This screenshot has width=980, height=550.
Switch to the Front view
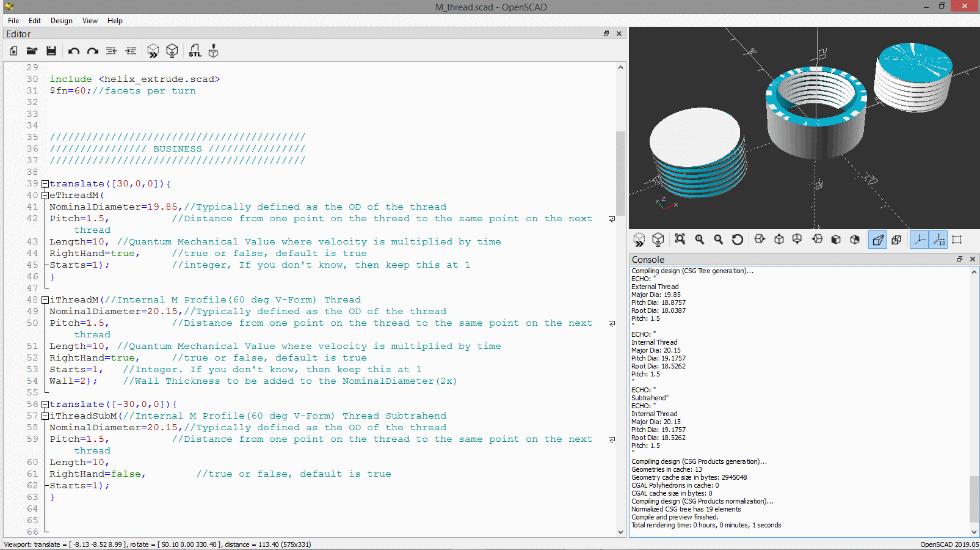pyautogui.click(x=836, y=240)
